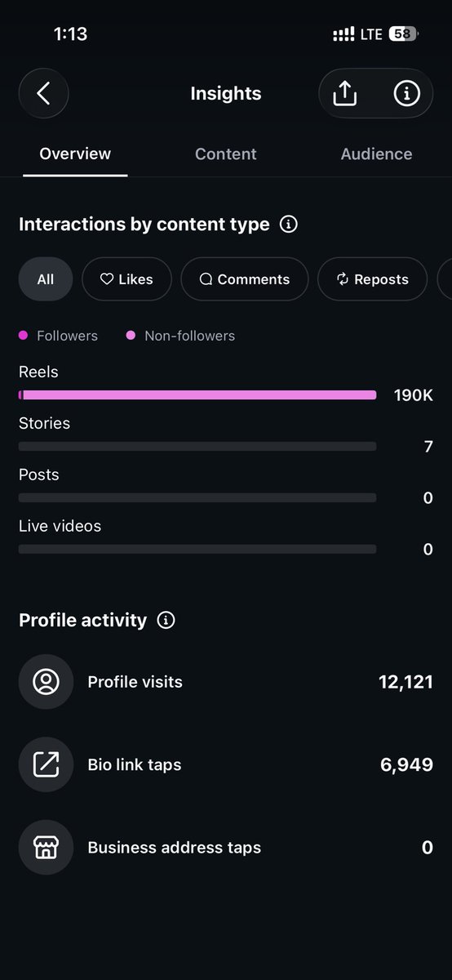Screen dimensions: 452x980
Task: Filter interactions by Comments
Action: tap(245, 279)
